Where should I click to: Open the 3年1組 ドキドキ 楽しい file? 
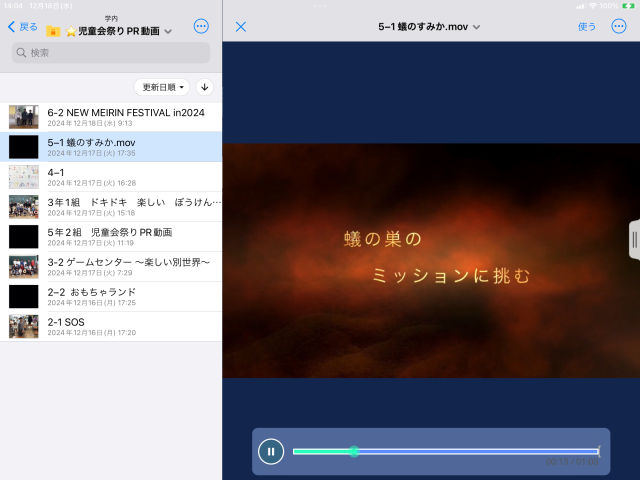coord(111,207)
